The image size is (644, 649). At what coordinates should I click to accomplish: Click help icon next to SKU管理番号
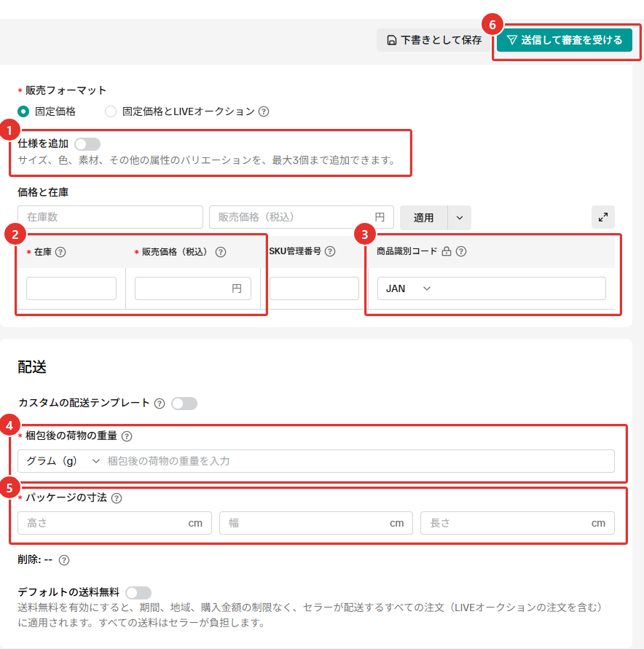click(x=330, y=251)
